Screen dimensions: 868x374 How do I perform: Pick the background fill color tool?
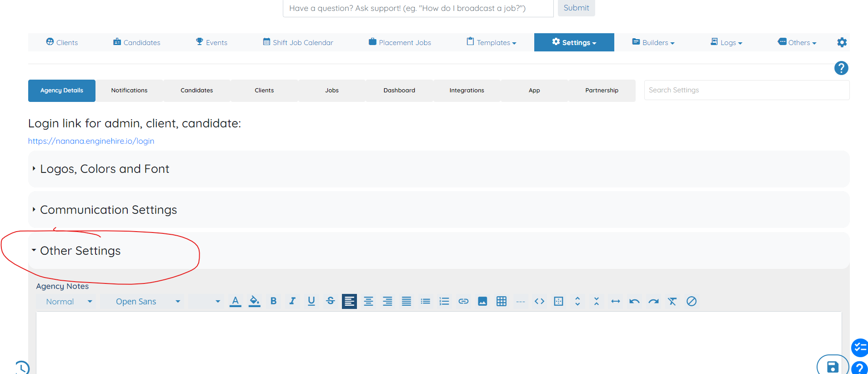(x=255, y=301)
